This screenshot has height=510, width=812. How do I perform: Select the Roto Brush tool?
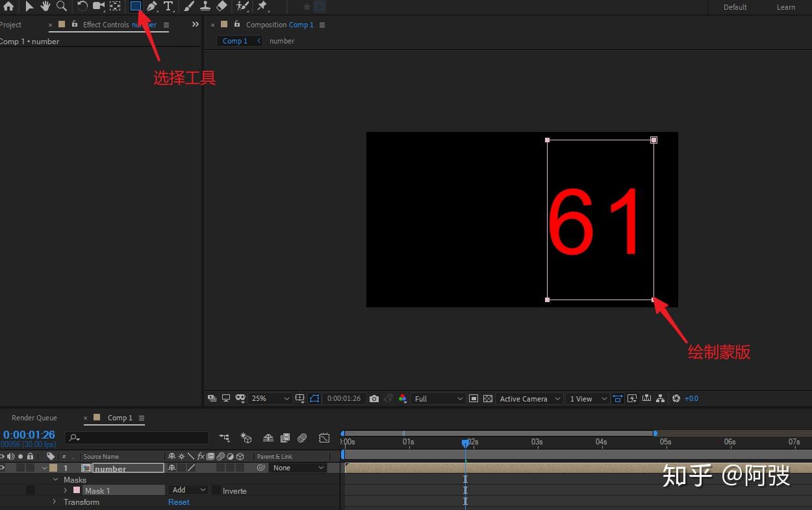242,6
